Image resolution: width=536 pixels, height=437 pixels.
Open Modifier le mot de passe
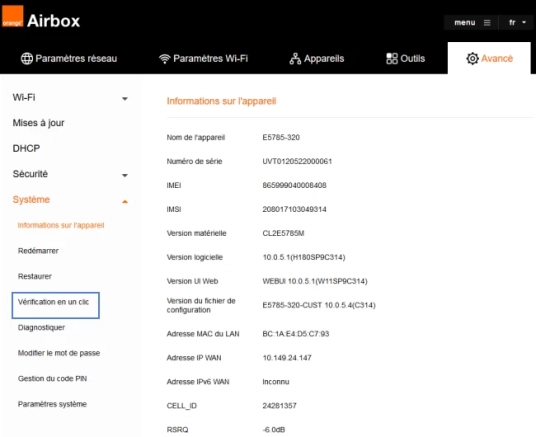pos(59,353)
